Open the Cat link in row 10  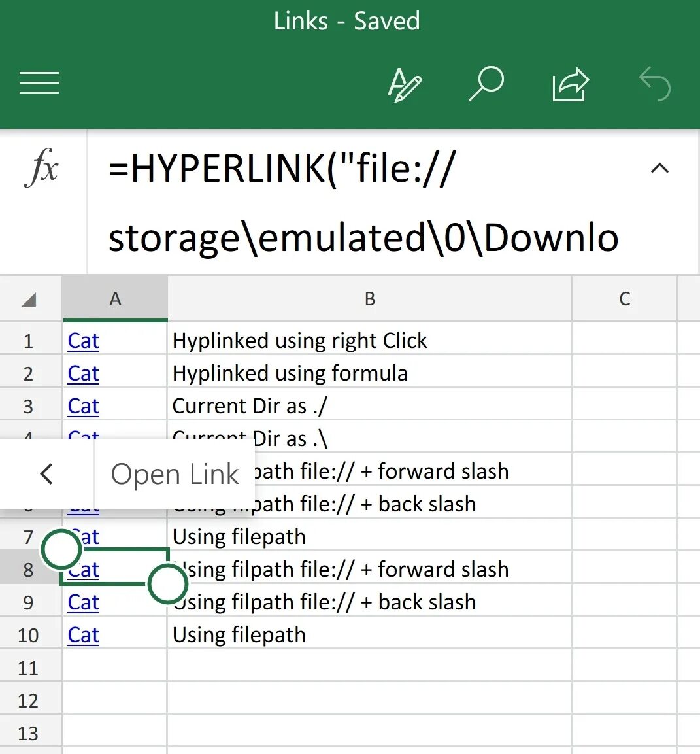84,635
